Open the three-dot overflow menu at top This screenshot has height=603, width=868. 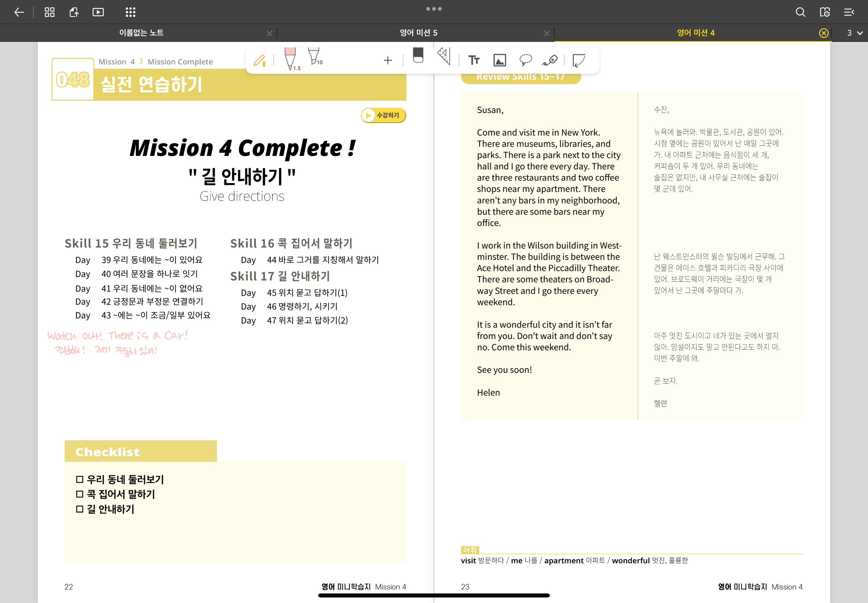pyautogui.click(x=434, y=9)
